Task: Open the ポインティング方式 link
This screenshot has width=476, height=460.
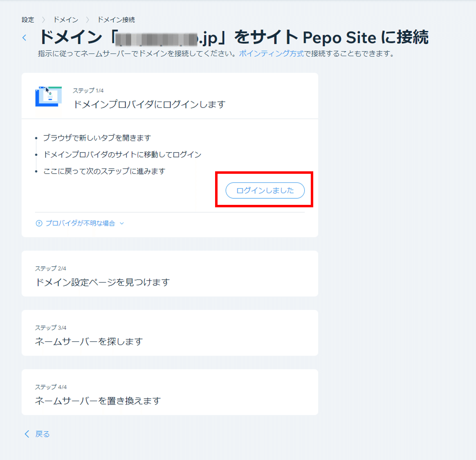Action: pos(272,54)
